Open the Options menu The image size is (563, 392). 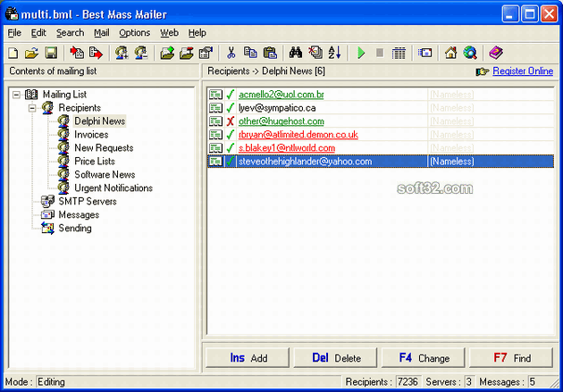pyautogui.click(x=135, y=33)
